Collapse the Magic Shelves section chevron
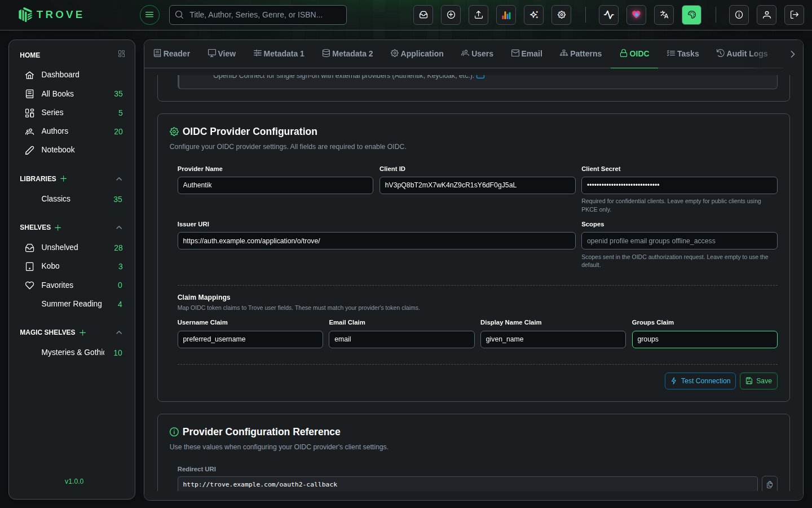812x508 pixels. [x=119, y=332]
